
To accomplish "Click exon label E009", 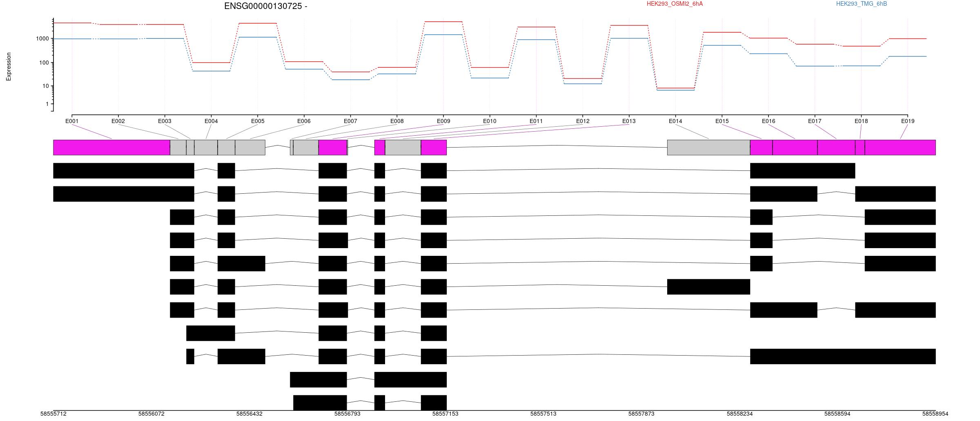I will (443, 121).
